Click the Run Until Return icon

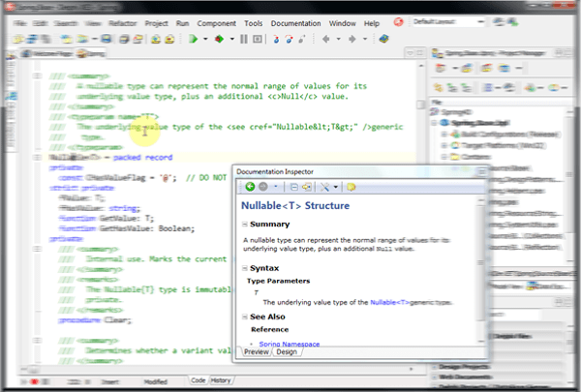(x=302, y=39)
